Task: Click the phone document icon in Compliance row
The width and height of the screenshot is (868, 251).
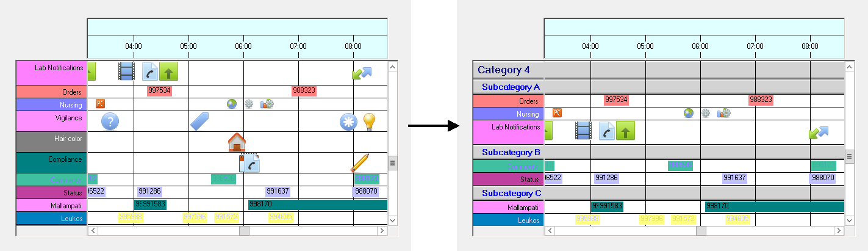Action: pyautogui.click(x=249, y=162)
